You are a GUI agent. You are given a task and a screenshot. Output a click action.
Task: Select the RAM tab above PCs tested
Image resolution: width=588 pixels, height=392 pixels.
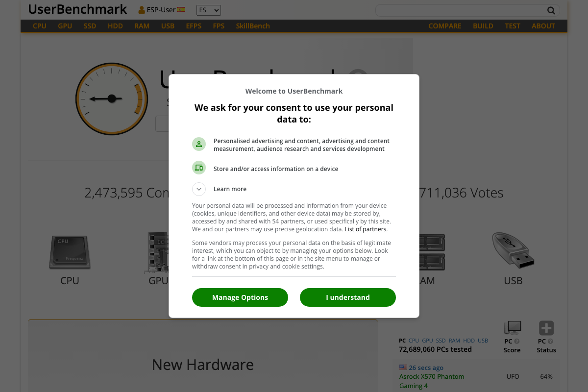(x=454, y=341)
